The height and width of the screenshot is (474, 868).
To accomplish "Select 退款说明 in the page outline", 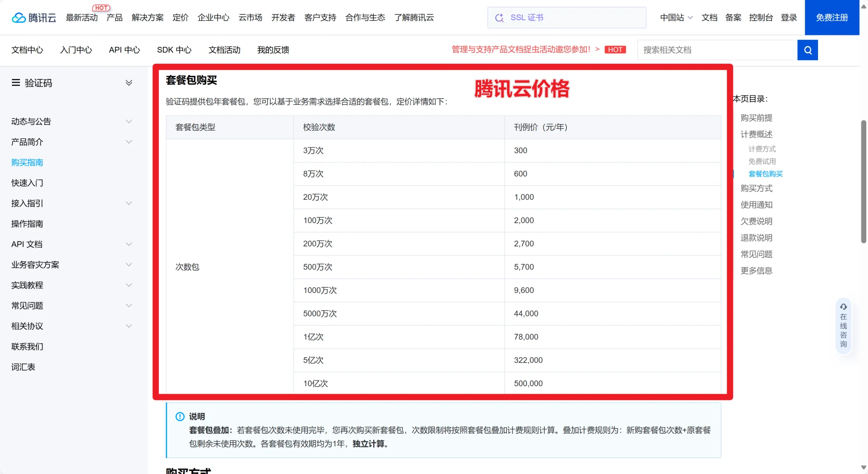I will (756, 237).
